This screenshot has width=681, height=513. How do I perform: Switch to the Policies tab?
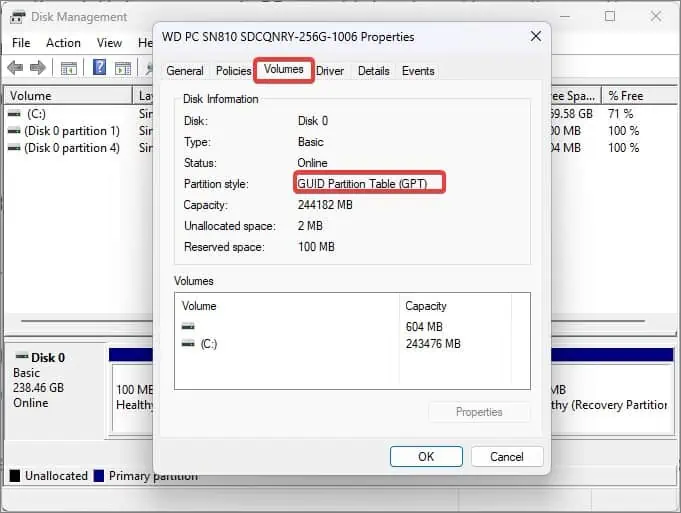click(234, 71)
